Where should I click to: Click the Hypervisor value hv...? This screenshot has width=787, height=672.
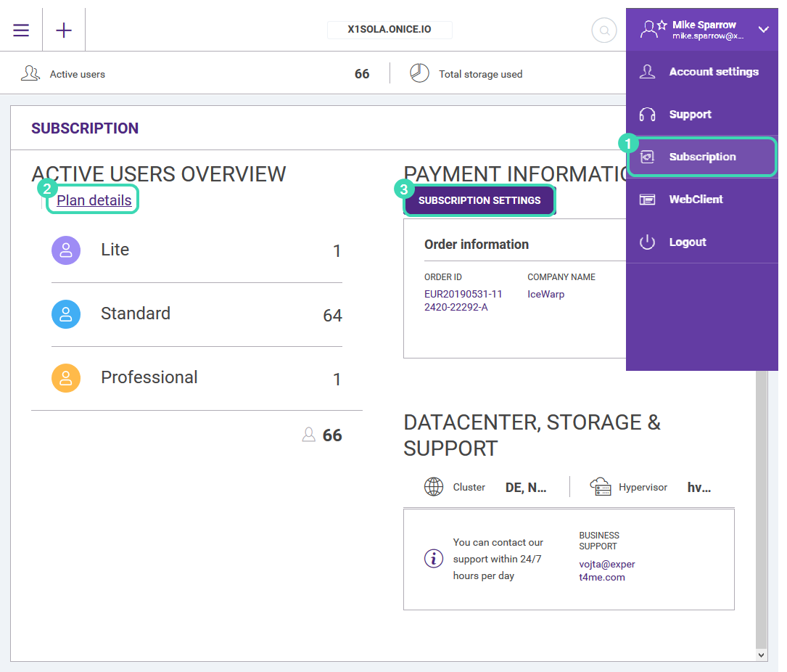tap(699, 487)
